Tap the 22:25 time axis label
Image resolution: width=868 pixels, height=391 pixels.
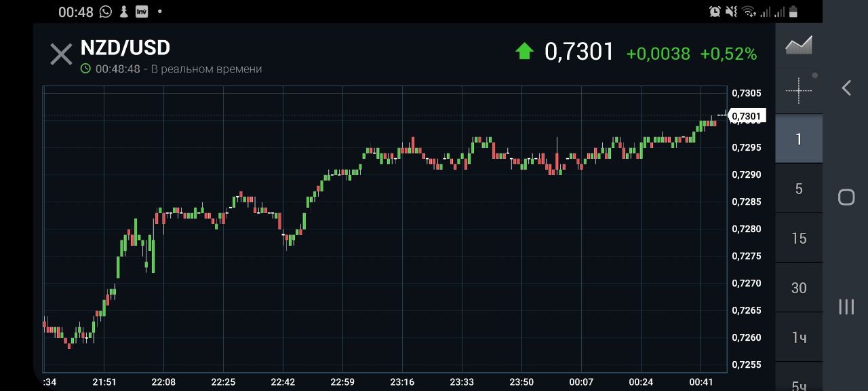(223, 382)
